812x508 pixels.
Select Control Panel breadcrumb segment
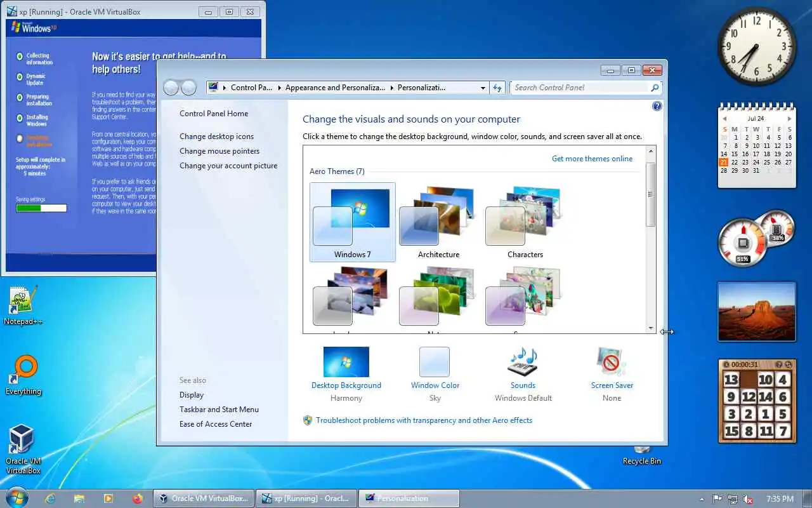coord(251,88)
